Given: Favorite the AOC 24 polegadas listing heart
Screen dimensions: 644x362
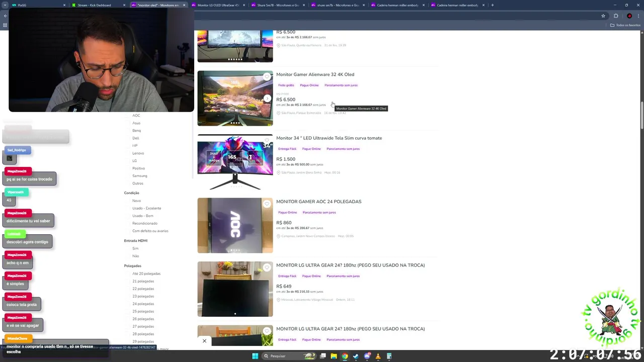Looking at the screenshot, I should click(267, 204).
